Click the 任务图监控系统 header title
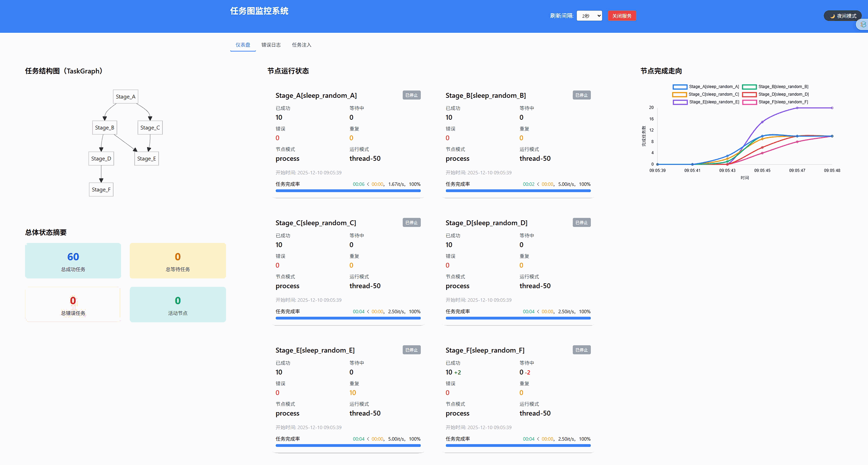The image size is (868, 465). click(x=259, y=11)
